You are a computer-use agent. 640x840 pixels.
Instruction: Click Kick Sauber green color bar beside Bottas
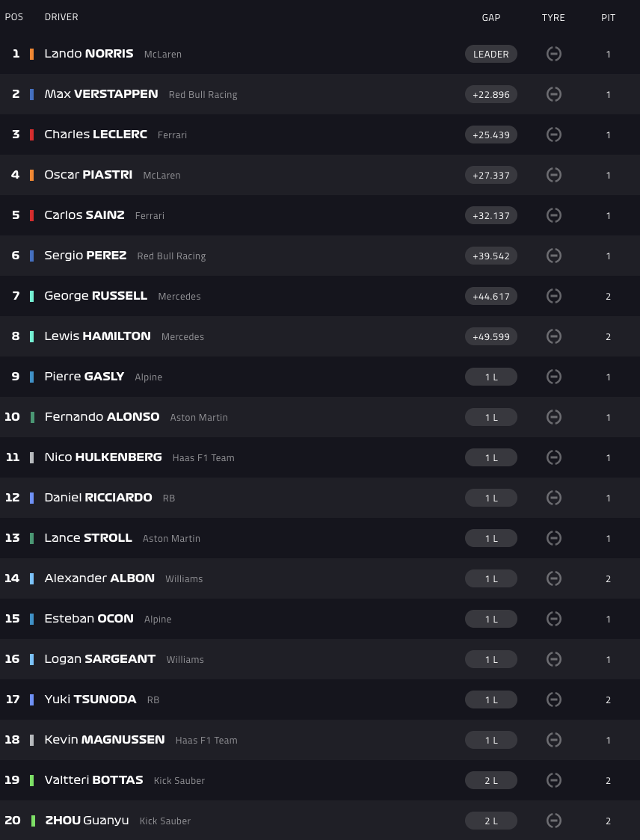coord(31,780)
